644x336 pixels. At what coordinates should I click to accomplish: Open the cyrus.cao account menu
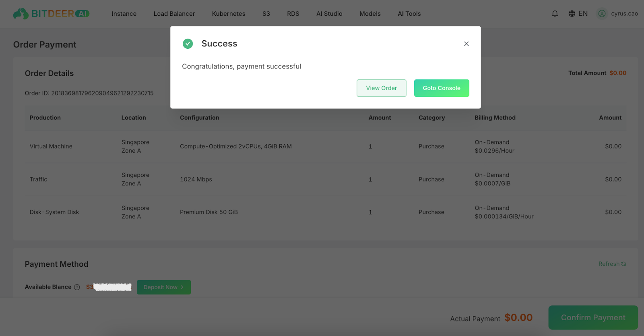tap(624, 14)
